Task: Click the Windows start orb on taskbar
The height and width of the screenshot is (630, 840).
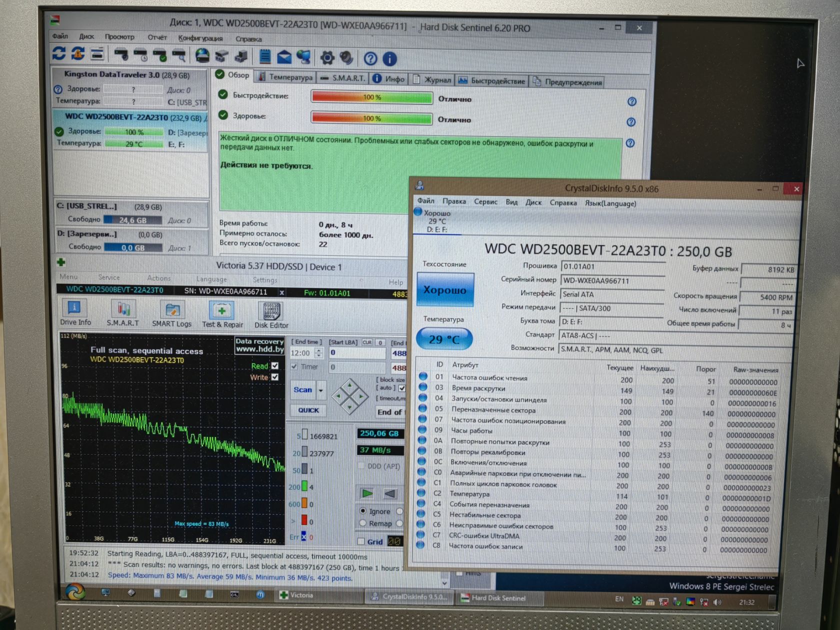Action: pos(75,592)
